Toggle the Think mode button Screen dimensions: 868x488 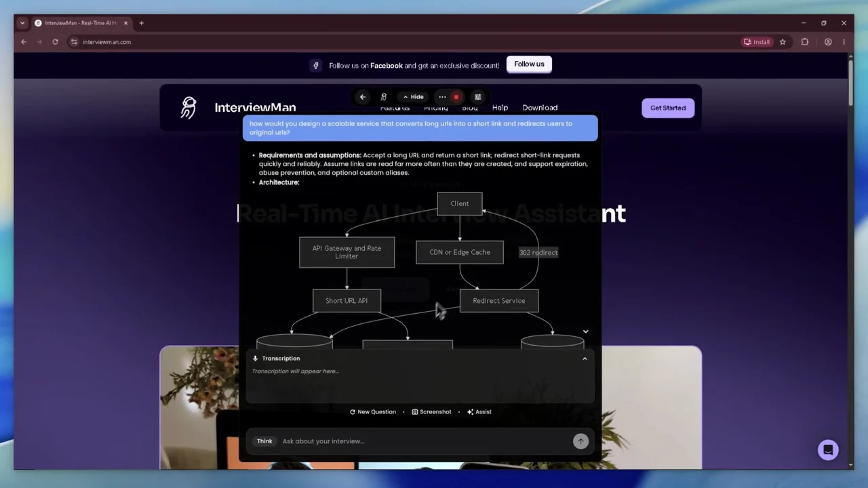(264, 441)
